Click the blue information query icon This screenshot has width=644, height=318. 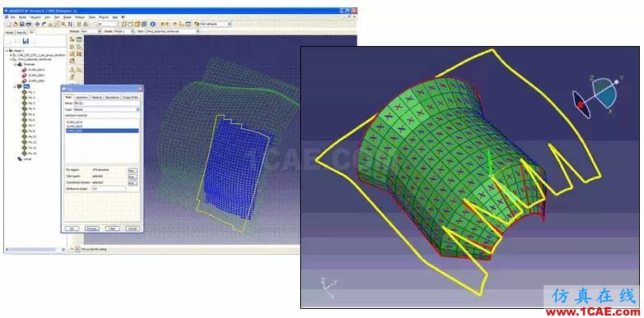point(153,24)
